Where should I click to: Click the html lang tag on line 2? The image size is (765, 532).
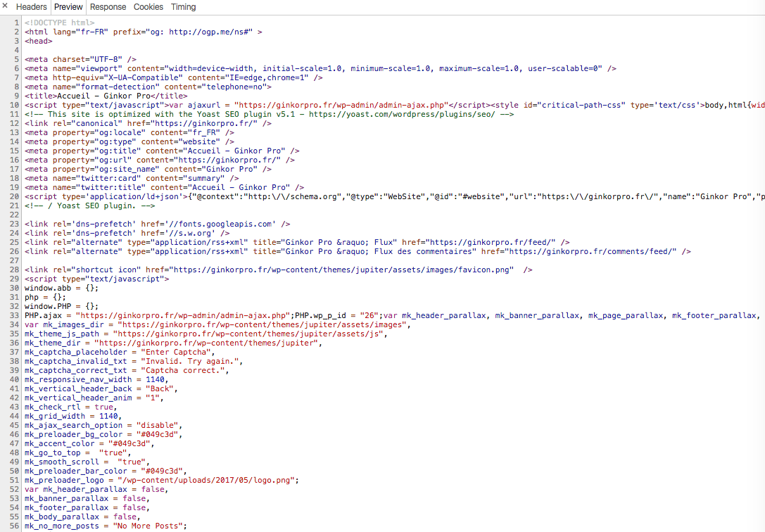[x=144, y=32]
